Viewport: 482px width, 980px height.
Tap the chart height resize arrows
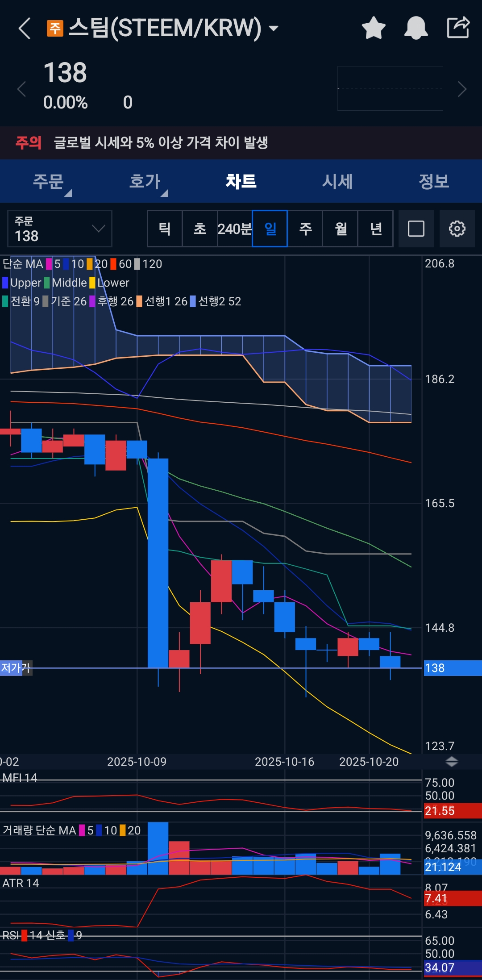tap(452, 762)
